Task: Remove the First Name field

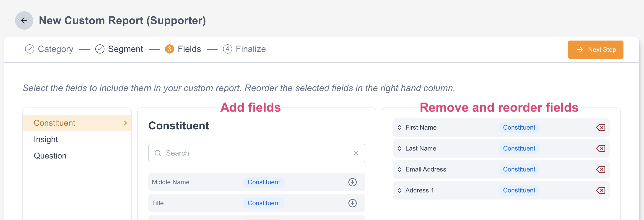Action: click(x=600, y=128)
